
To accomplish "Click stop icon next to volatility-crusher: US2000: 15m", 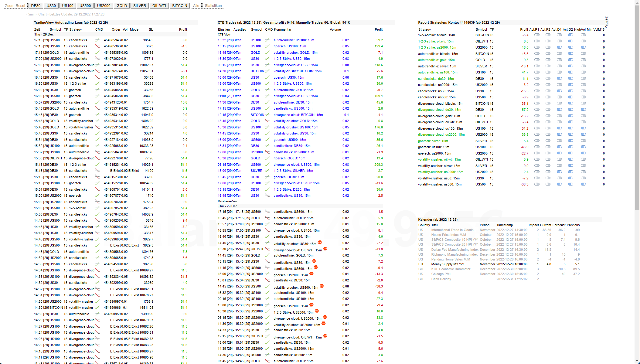I will 323,323.
